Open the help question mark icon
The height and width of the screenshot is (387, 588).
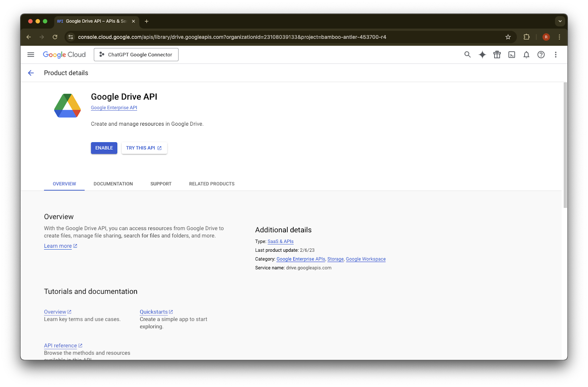(541, 55)
